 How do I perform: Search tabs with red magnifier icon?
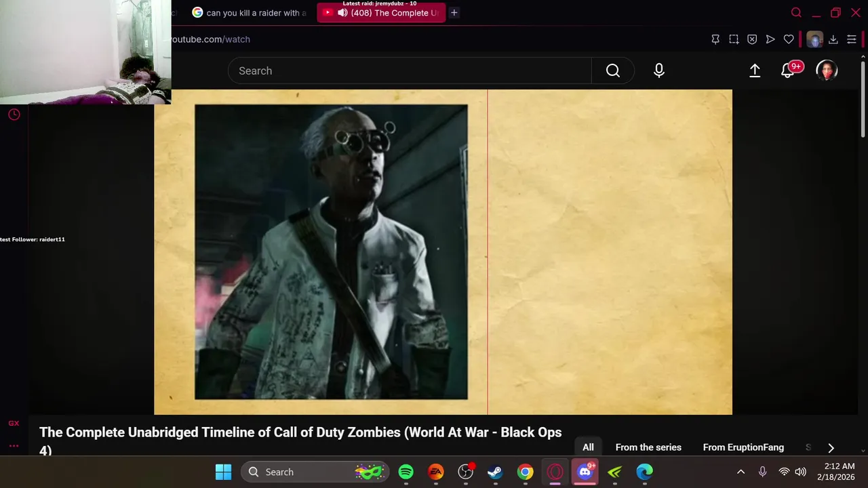[x=796, y=12]
